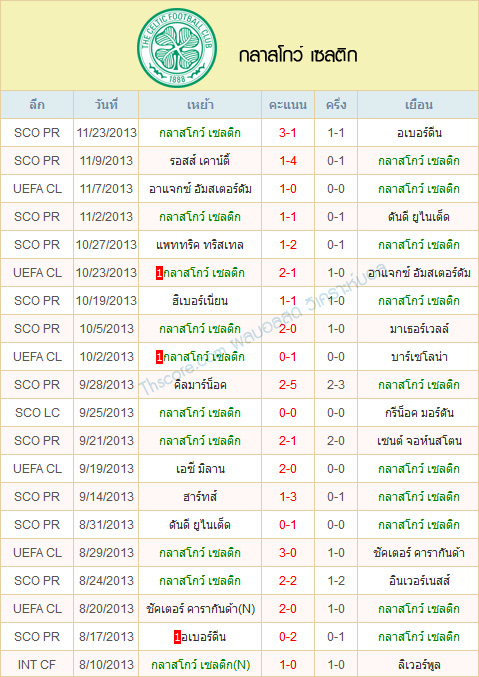Viewport: 479px width, 677px height.
Task: Click away team กรีน็อค มอร์ตัน
Action: [419, 413]
